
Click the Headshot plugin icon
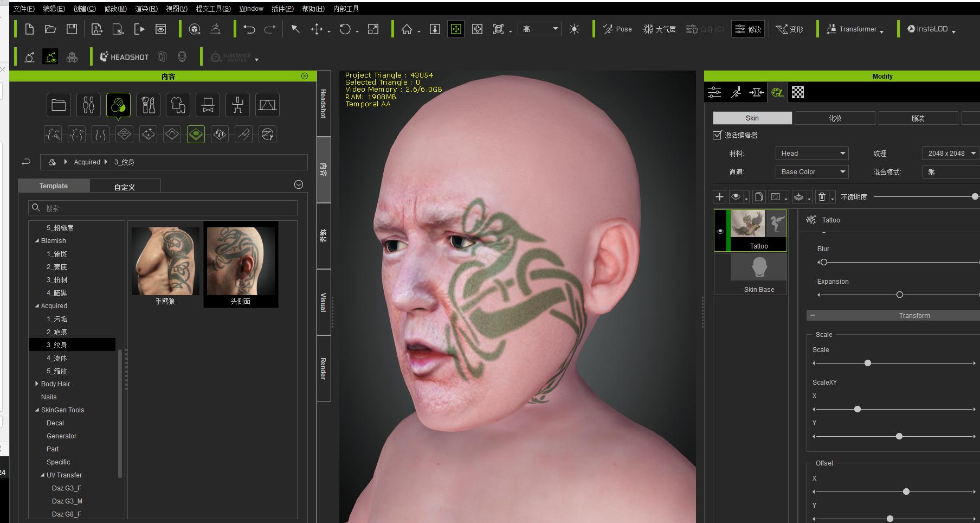click(x=124, y=57)
